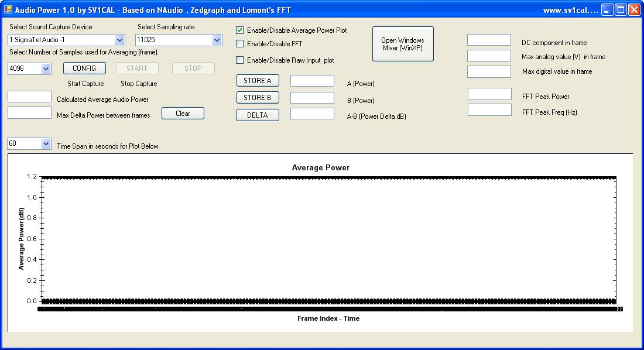Open the Sound Capture Device dropdown
644x350 pixels.
pos(119,40)
